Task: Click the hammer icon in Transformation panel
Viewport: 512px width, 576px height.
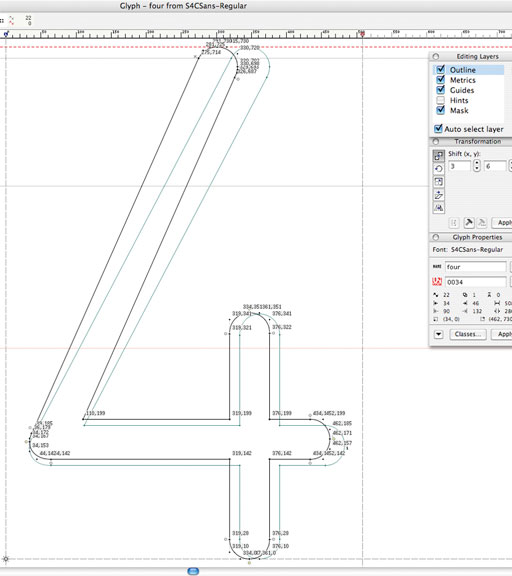Action: pyautogui.click(x=469, y=223)
